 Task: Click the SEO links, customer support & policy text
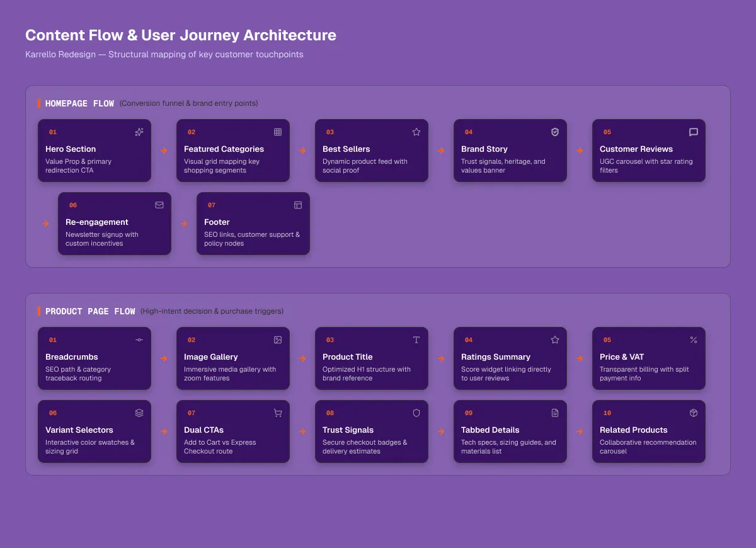tap(252, 239)
